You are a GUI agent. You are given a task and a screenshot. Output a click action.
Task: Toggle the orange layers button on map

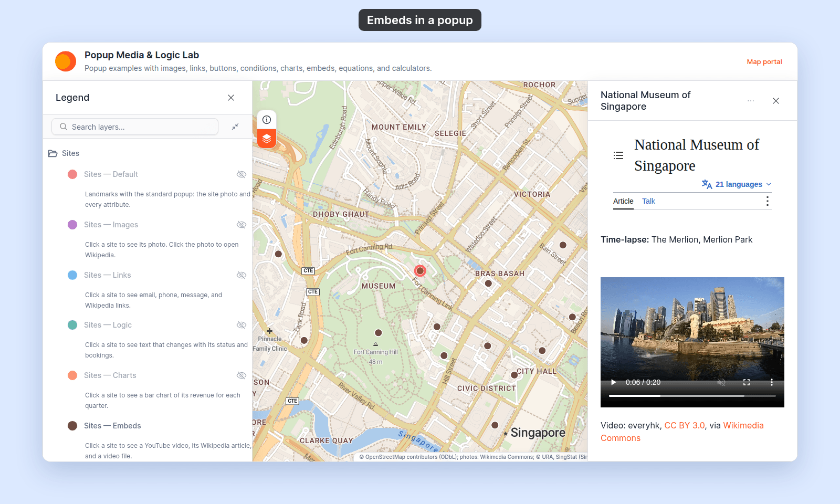coord(267,139)
